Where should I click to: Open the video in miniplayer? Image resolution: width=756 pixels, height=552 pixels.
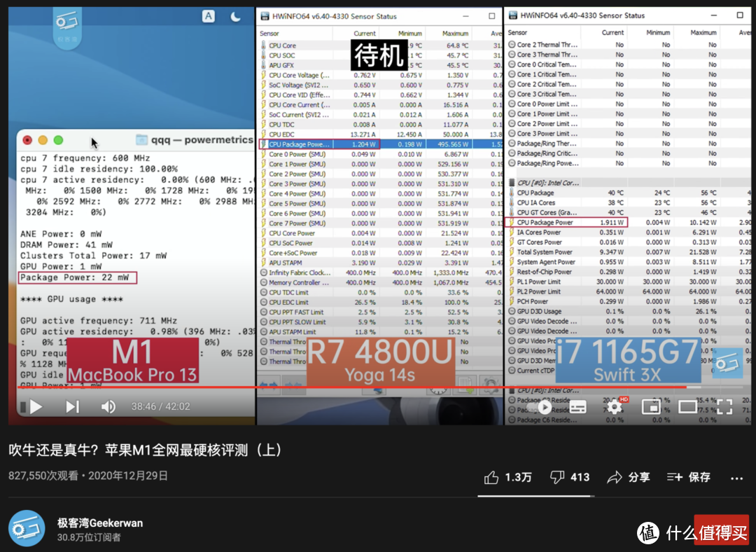651,406
